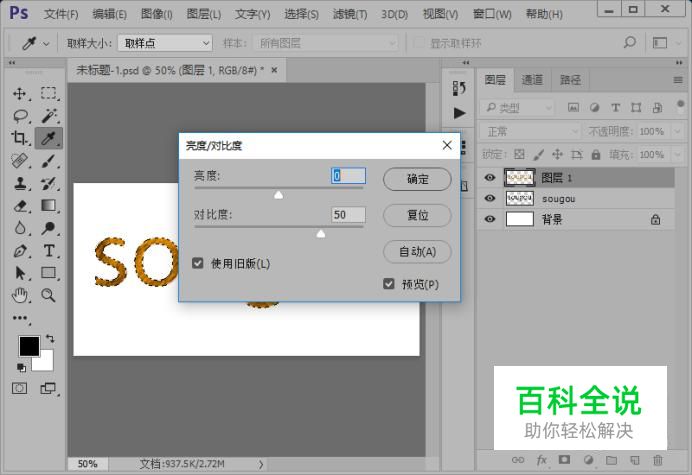Enable 显示取样环 checkbox

click(418, 43)
